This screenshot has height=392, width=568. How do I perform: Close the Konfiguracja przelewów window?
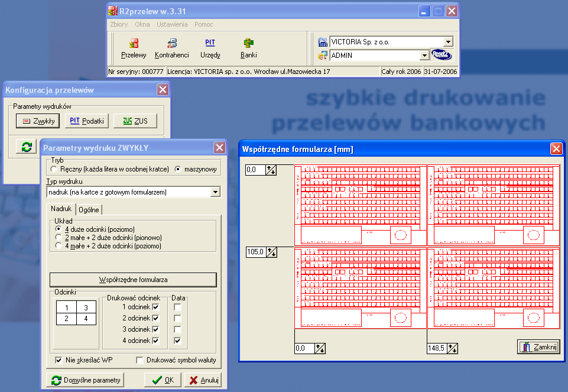163,89
